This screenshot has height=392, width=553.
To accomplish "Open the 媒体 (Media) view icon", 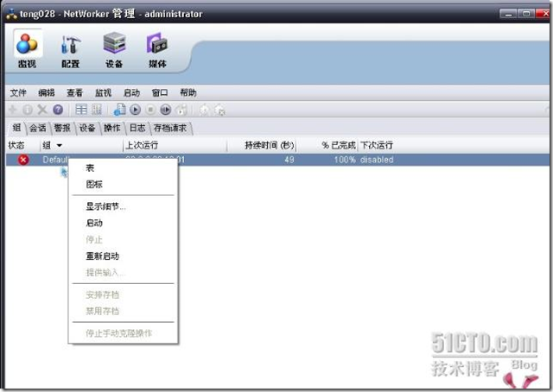I will [x=156, y=49].
